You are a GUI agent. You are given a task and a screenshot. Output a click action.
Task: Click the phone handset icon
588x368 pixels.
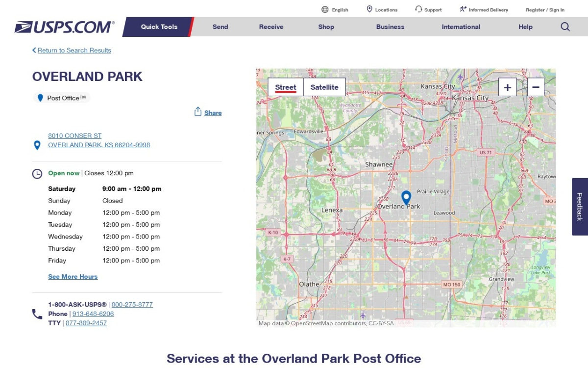(x=37, y=314)
